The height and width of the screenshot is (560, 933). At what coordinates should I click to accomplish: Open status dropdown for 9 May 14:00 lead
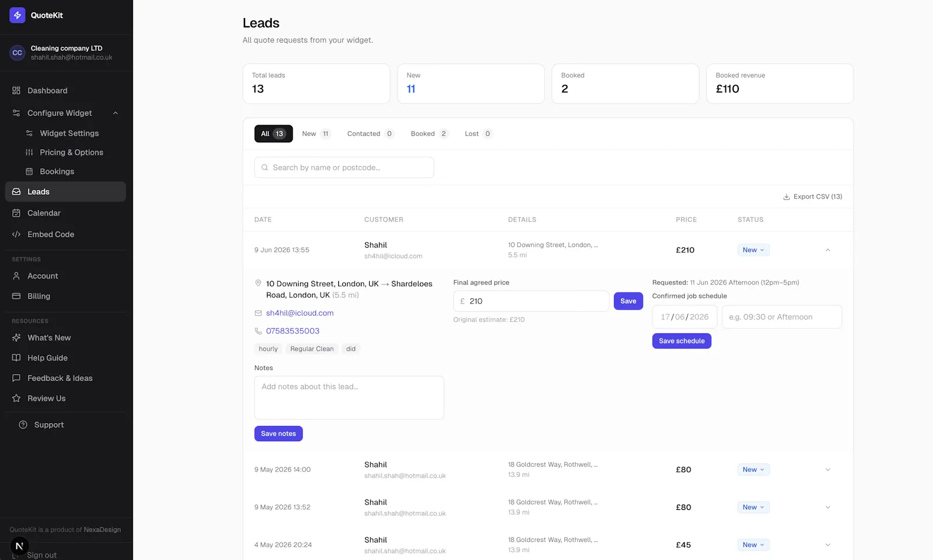pyautogui.click(x=753, y=470)
